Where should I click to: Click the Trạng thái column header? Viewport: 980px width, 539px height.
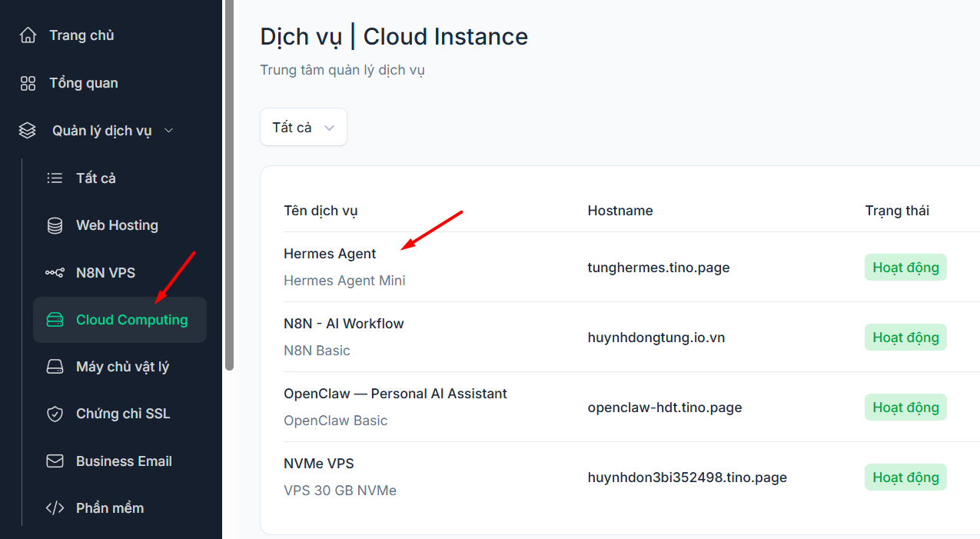click(x=897, y=211)
